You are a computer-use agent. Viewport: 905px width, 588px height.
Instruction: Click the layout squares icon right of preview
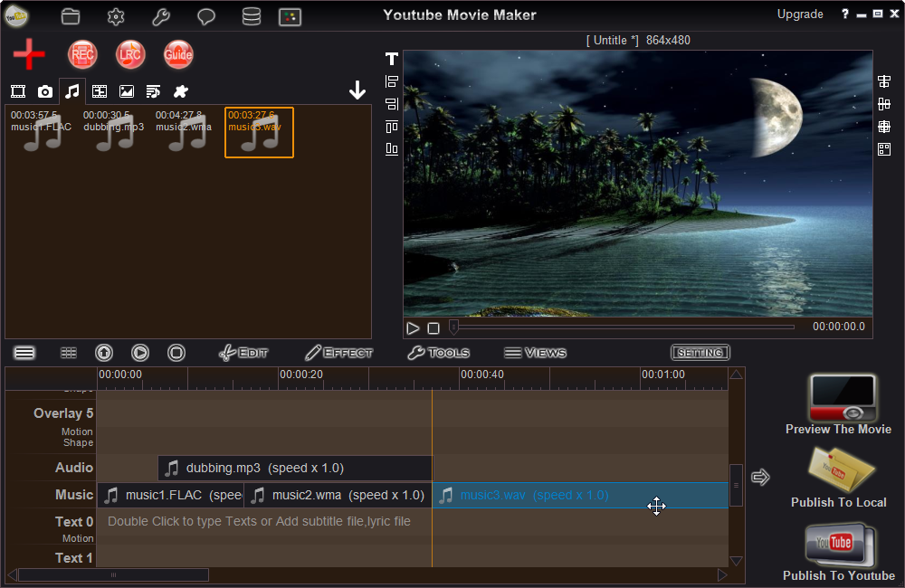tap(884, 149)
